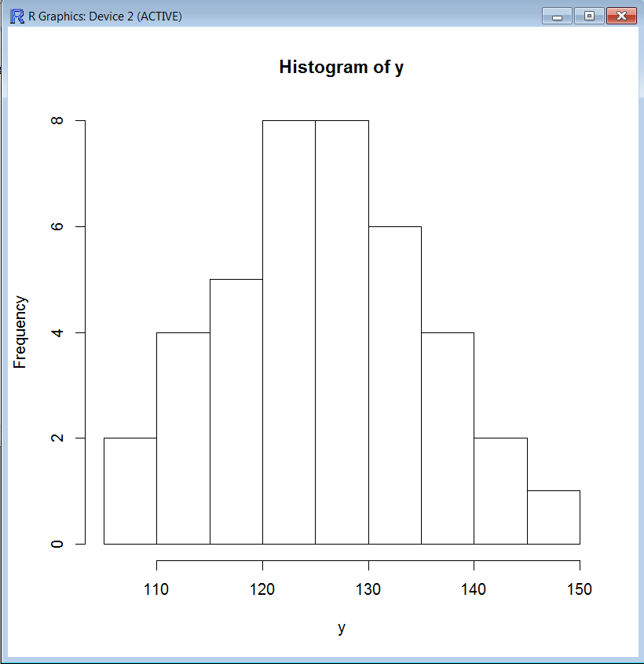Click the 0 tick label on frequency axis
This screenshot has width=644, height=664.
pyautogui.click(x=57, y=544)
